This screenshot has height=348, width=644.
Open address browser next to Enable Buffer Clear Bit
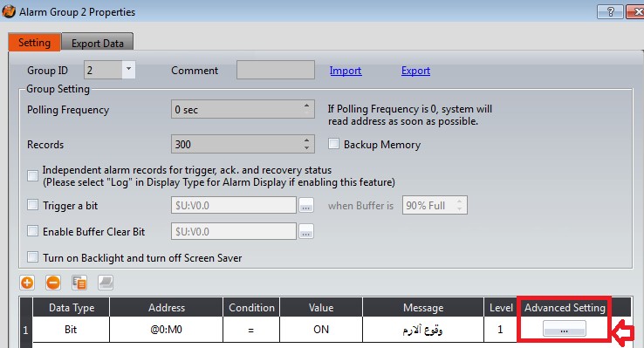305,231
